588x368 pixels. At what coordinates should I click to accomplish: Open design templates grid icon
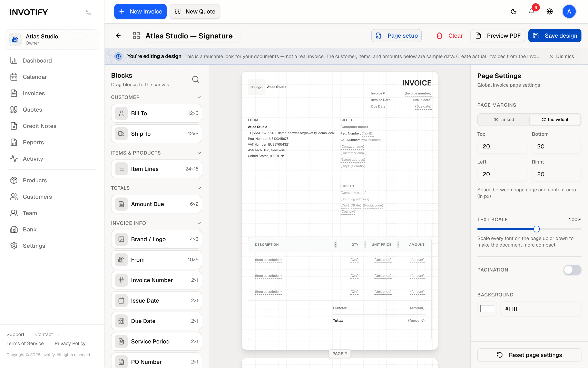[136, 36]
